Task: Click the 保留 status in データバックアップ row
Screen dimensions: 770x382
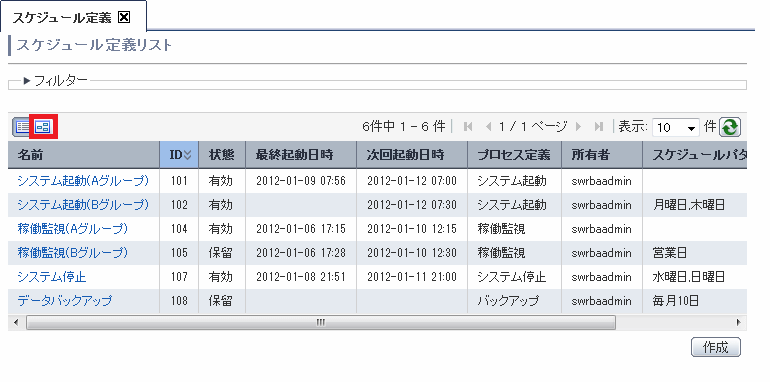Action: coord(220,300)
